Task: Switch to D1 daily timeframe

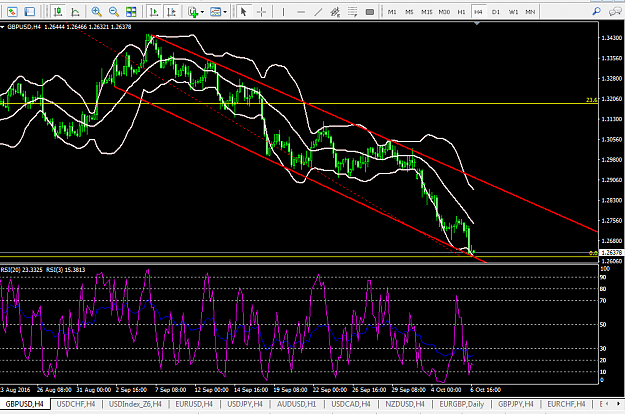Action: tap(496, 12)
